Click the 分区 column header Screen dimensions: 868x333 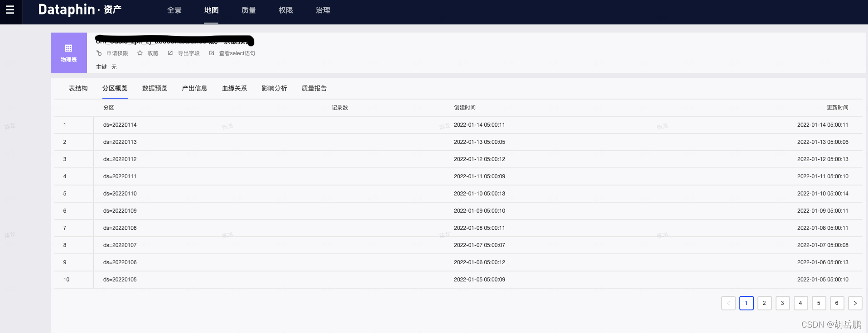(109, 108)
